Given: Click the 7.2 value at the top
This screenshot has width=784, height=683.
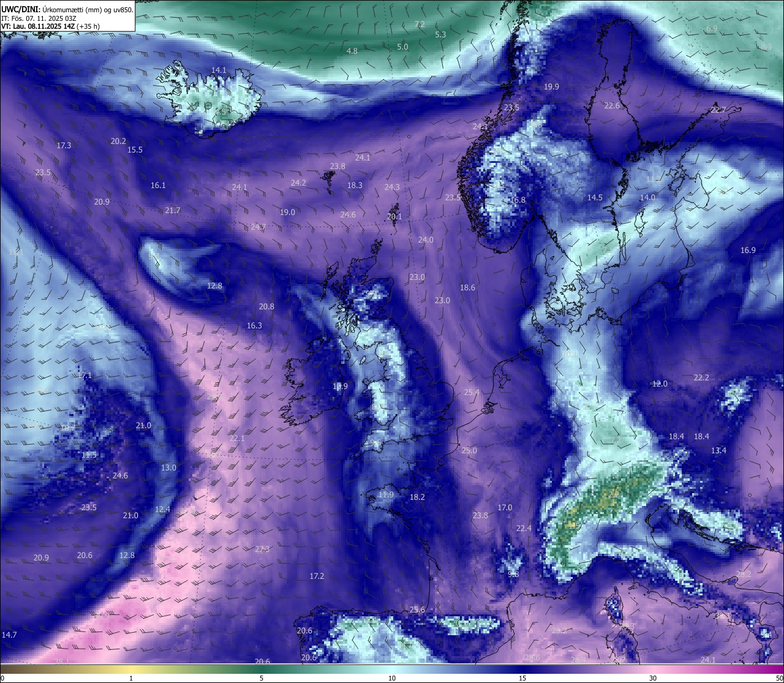Looking at the screenshot, I should tap(420, 25).
